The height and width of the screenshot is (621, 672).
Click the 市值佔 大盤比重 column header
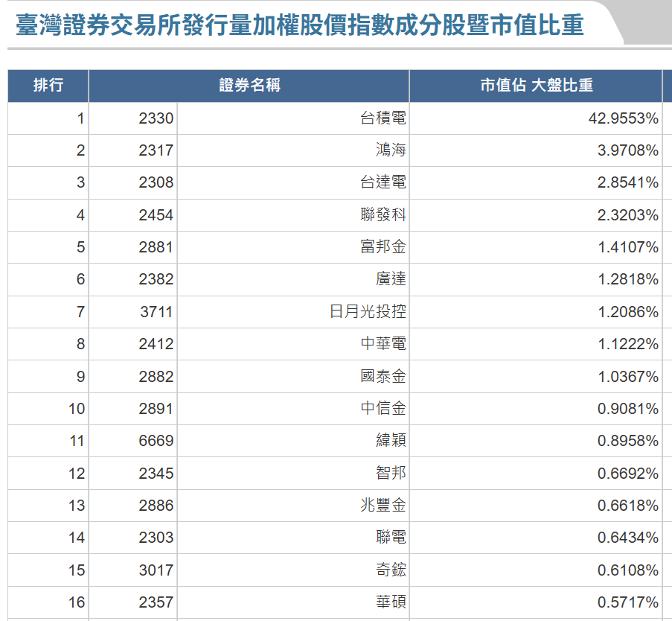pos(536,86)
